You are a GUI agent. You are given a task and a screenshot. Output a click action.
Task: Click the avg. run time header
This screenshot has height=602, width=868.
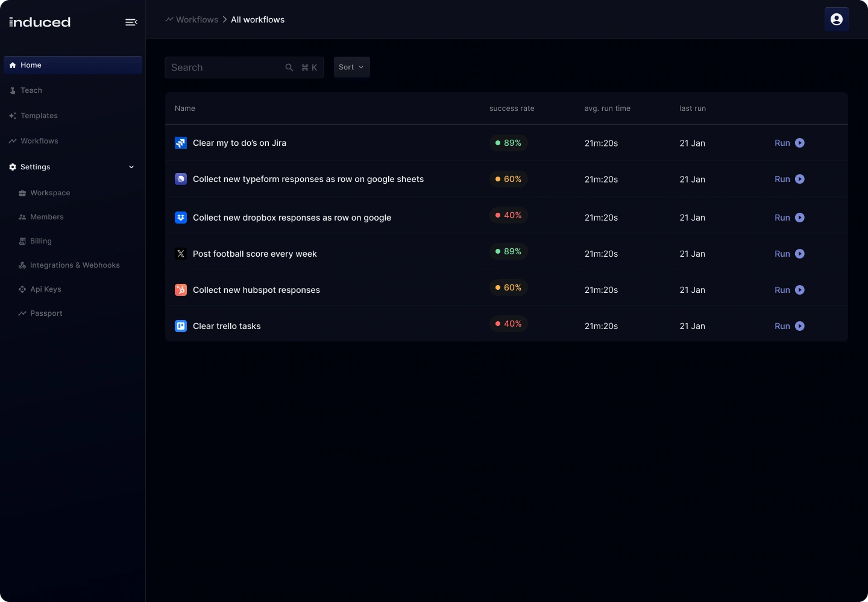click(x=607, y=108)
